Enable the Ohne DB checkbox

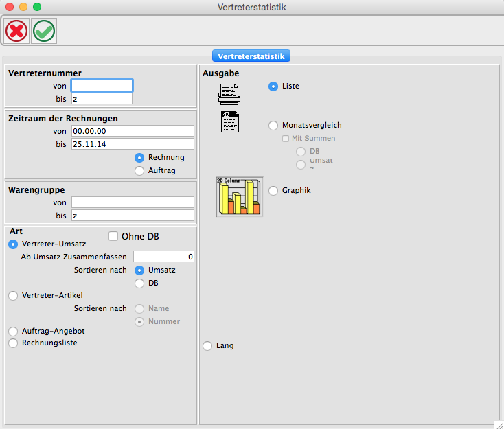pyautogui.click(x=113, y=236)
